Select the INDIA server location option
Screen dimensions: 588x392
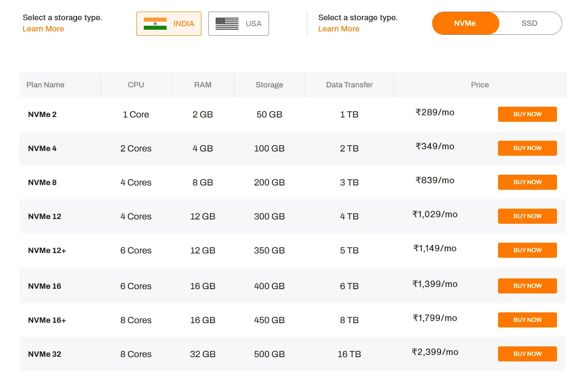coord(169,24)
